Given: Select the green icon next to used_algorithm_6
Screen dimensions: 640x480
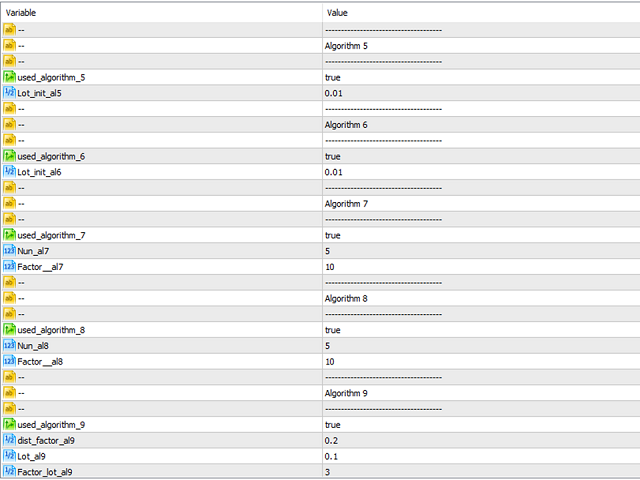Looking at the screenshot, I should click(x=9, y=156).
